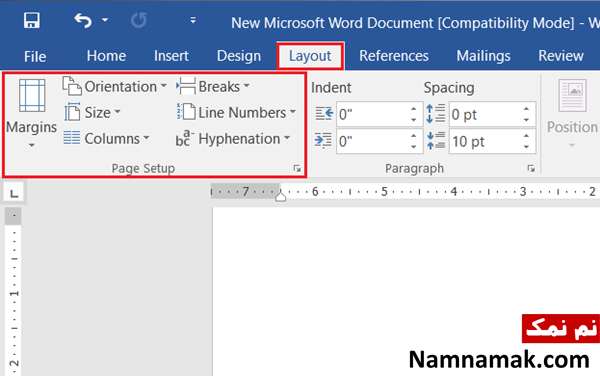The image size is (600, 376).
Task: Open the Mailings tab
Action: click(x=483, y=56)
